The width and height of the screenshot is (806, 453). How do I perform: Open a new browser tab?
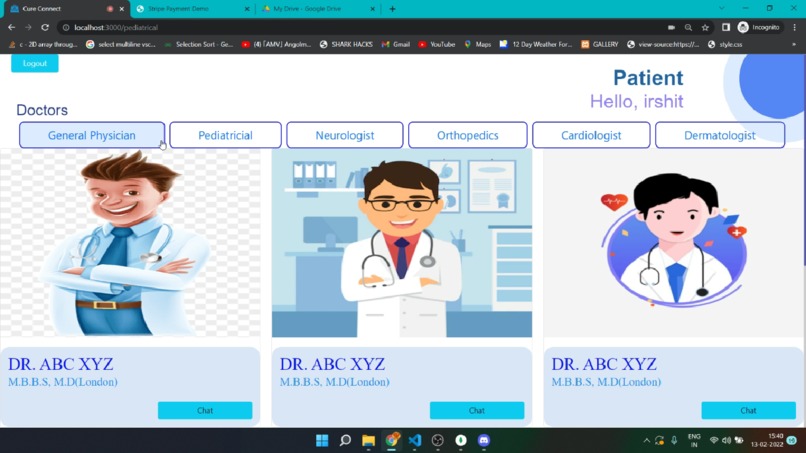[x=392, y=9]
